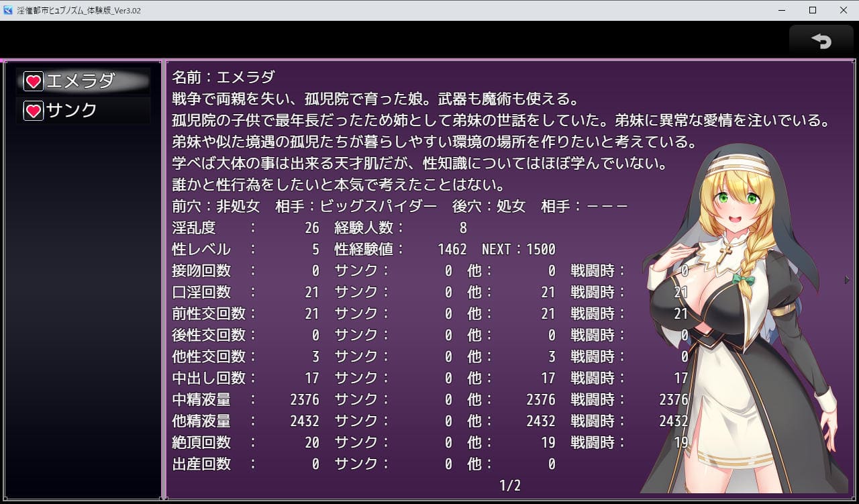
Task: Click the back arrow button at top right
Action: point(821,41)
